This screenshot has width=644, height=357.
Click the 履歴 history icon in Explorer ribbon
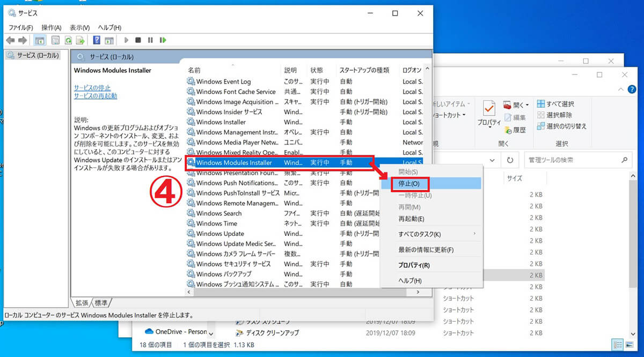pyautogui.click(x=508, y=130)
